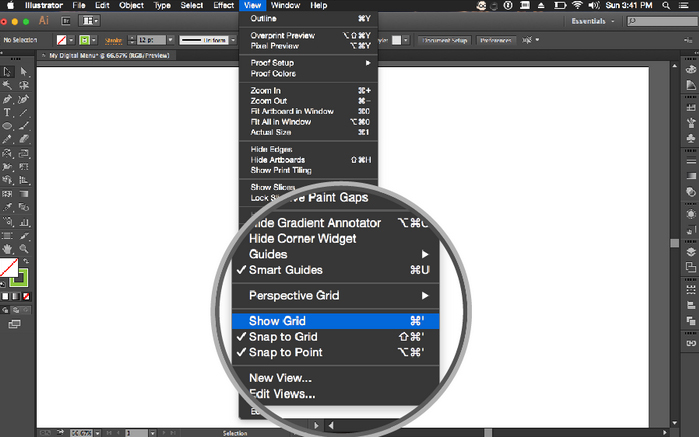Select the Column Graph tool
The width and height of the screenshot is (699, 437).
[24, 221]
